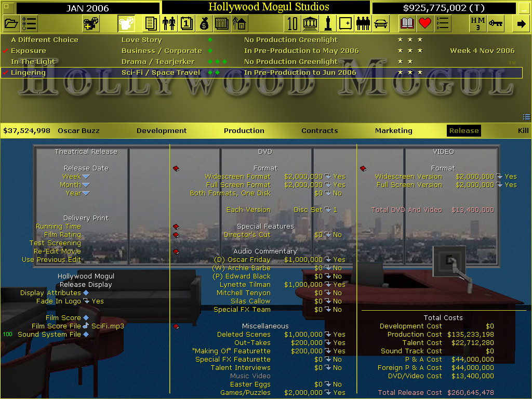The image size is (532, 399).
Task: Open the car icon
Action: 381,23
